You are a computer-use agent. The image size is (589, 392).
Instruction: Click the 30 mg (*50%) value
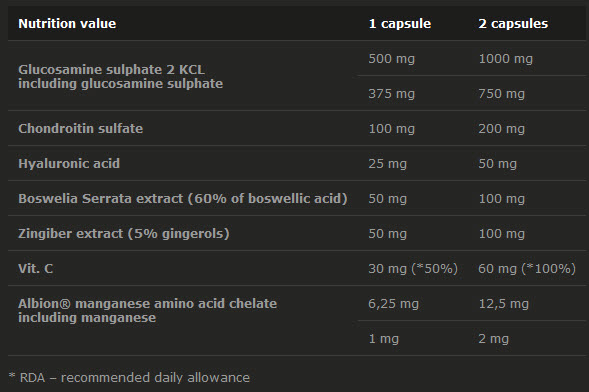[x=413, y=269]
